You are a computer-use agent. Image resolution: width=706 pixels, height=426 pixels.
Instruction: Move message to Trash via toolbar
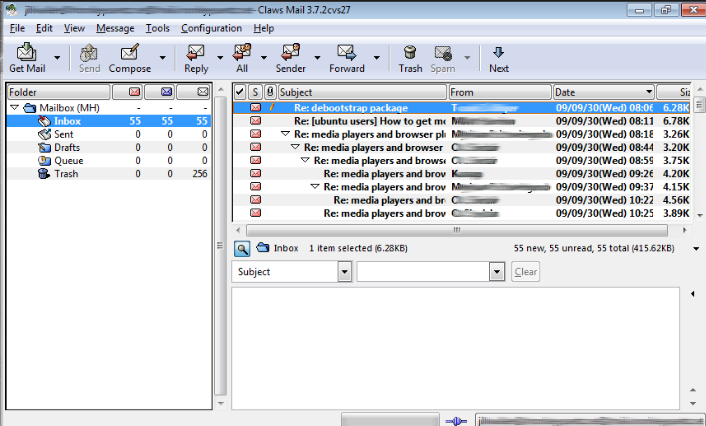pyautogui.click(x=410, y=58)
